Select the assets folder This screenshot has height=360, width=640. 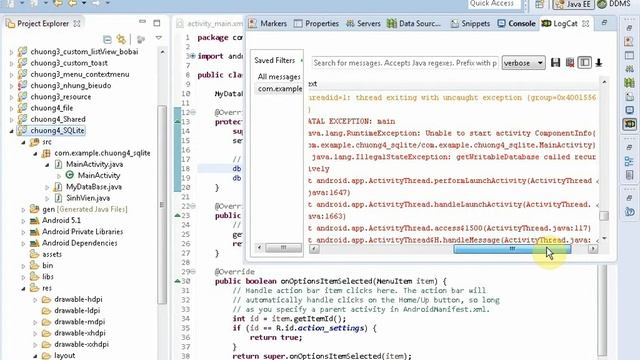(52, 254)
